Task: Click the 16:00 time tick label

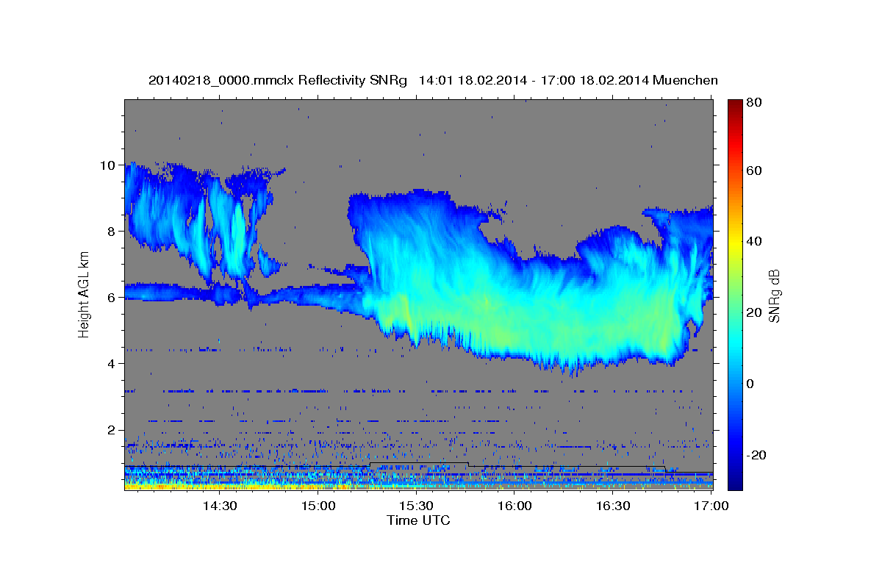Action: 514,506
